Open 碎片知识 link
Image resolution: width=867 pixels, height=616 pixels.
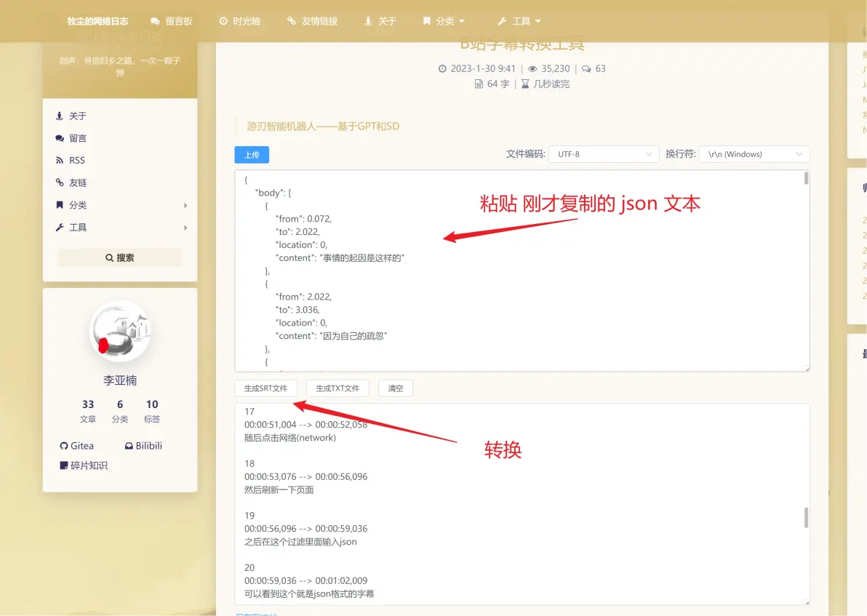[84, 465]
